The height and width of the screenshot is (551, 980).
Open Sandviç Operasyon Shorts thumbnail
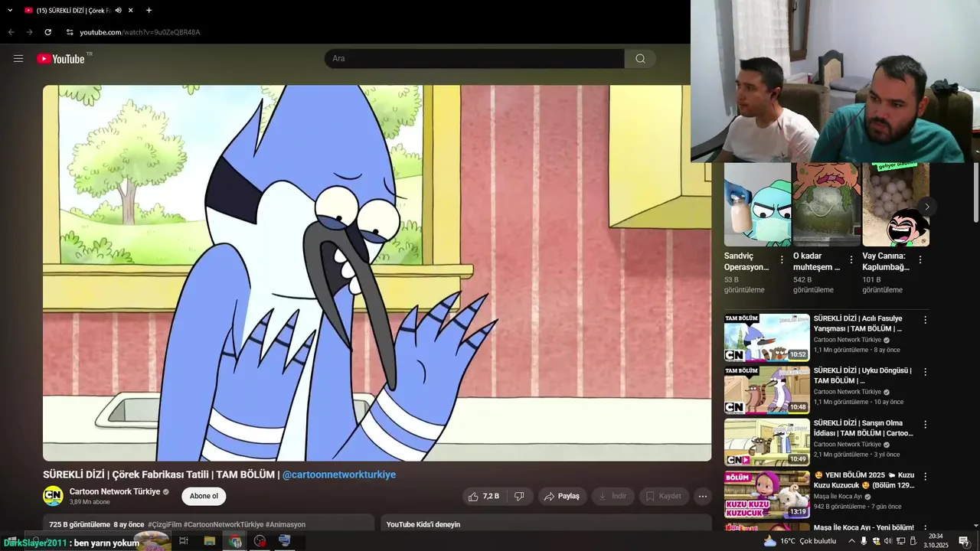(x=757, y=204)
